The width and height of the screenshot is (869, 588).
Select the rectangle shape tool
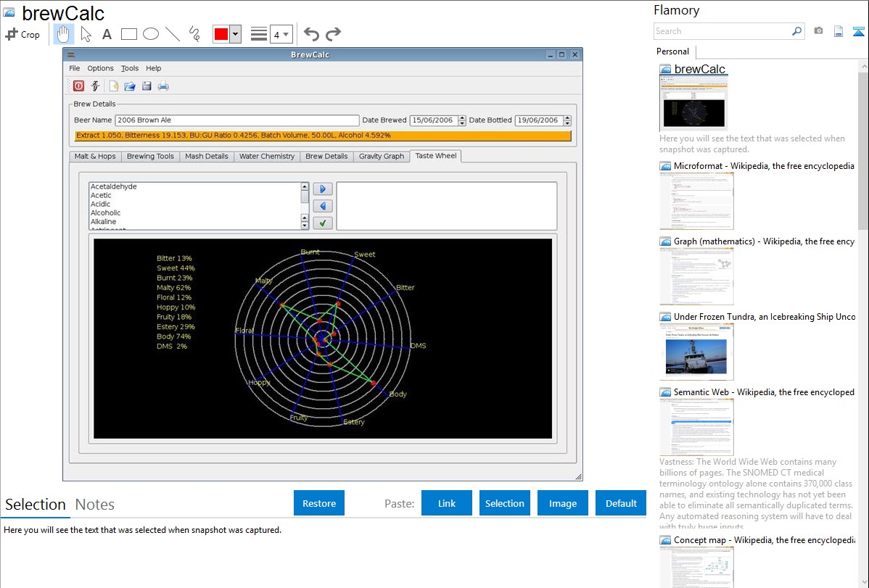coord(128,34)
